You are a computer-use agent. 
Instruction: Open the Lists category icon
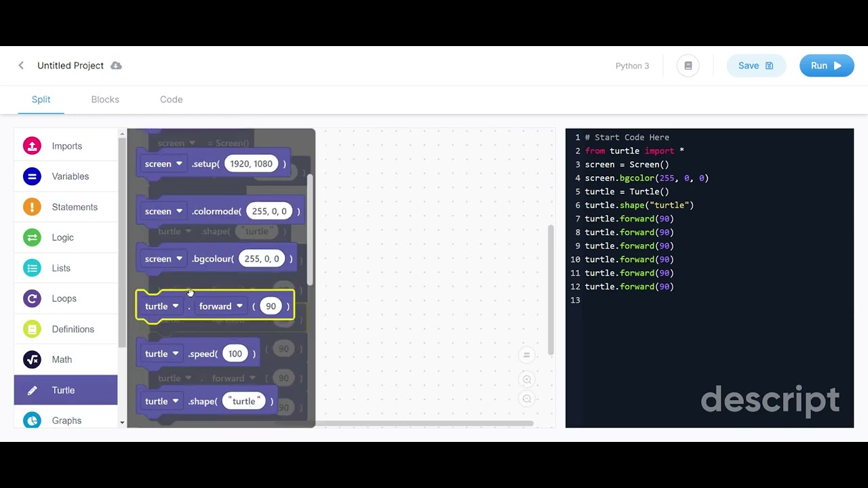[32, 268]
